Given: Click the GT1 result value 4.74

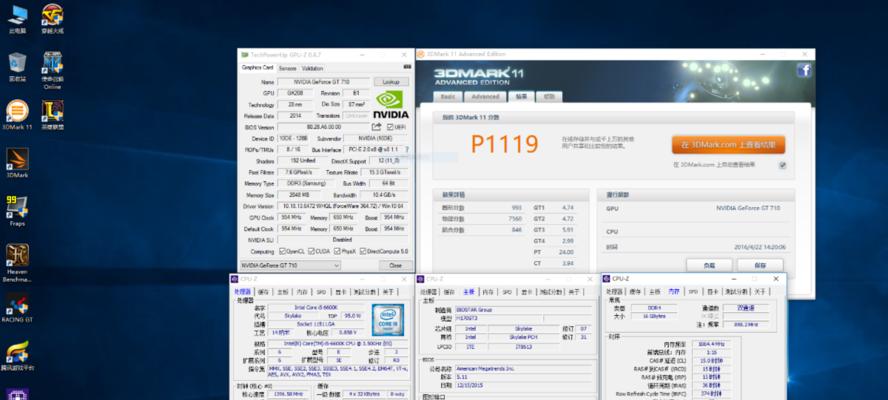Looking at the screenshot, I should [x=567, y=208].
